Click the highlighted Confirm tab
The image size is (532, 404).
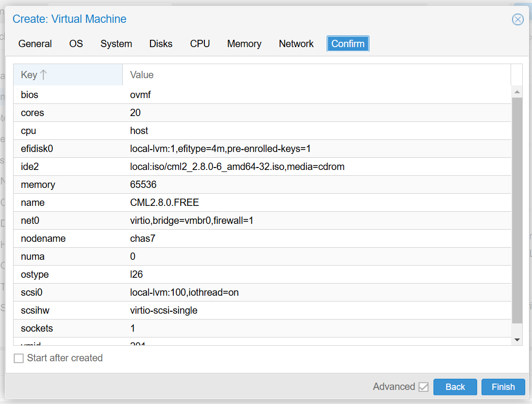pos(348,44)
